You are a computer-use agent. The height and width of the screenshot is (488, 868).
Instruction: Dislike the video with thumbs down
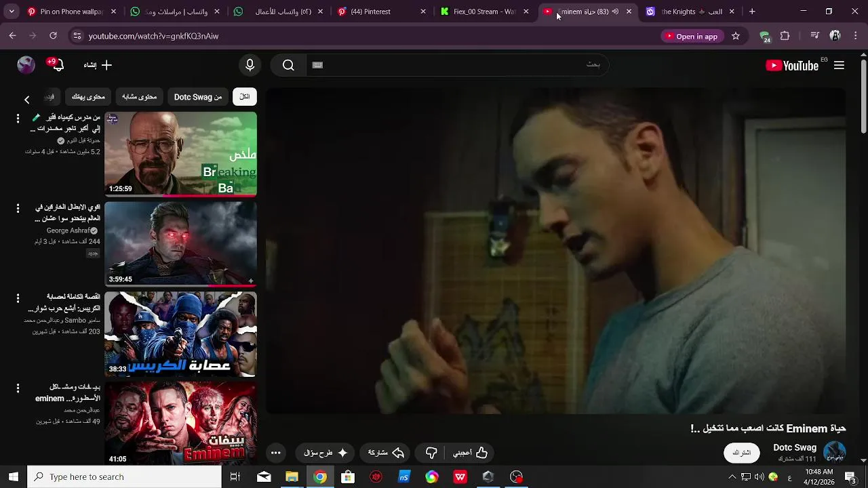[x=431, y=453]
